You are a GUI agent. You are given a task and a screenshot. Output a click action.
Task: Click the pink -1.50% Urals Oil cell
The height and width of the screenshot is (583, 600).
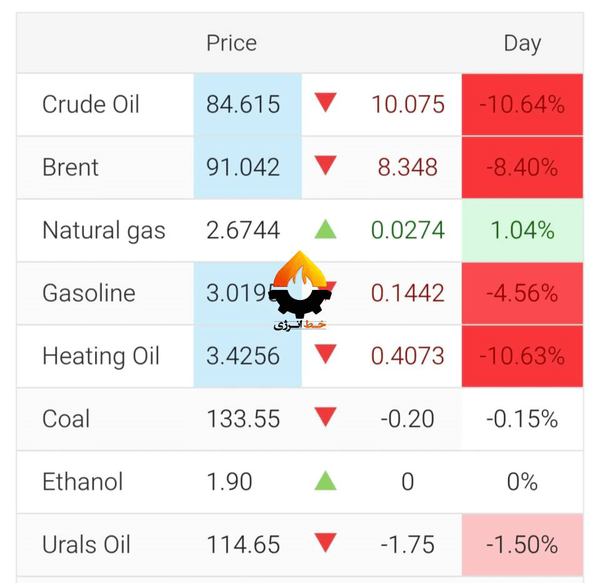coord(522,545)
